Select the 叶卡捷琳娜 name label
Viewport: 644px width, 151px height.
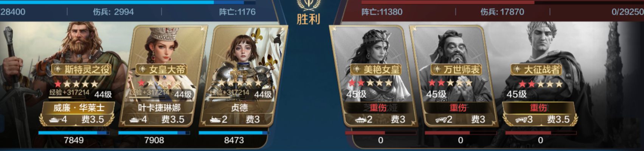(159, 108)
